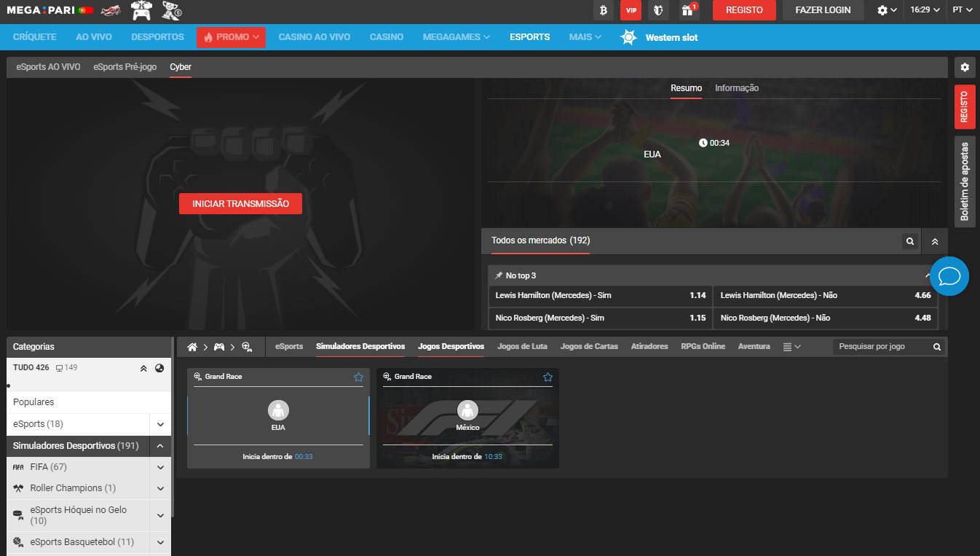980x556 pixels.
Task: Click the Iniciar Transmissão button
Action: coord(240,204)
